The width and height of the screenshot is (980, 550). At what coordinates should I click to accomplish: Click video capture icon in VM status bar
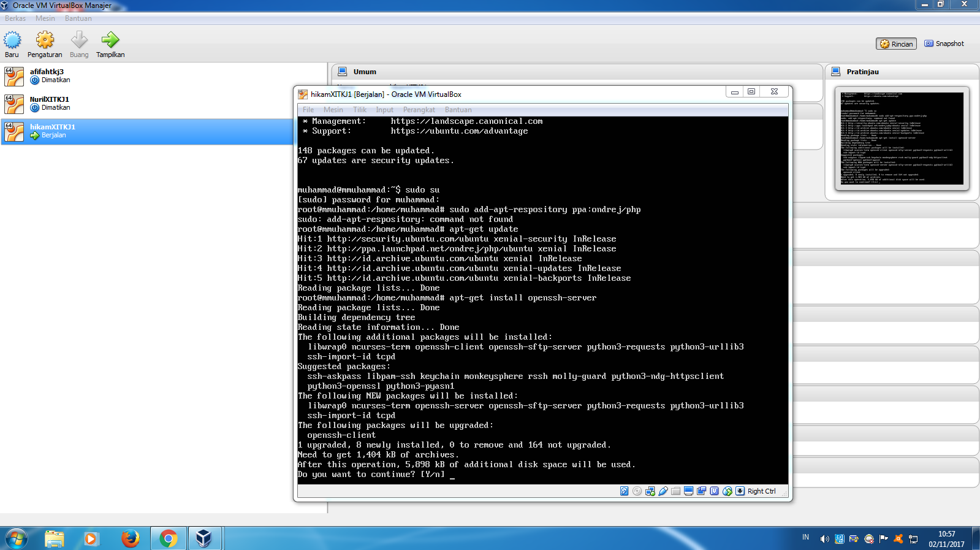701,491
